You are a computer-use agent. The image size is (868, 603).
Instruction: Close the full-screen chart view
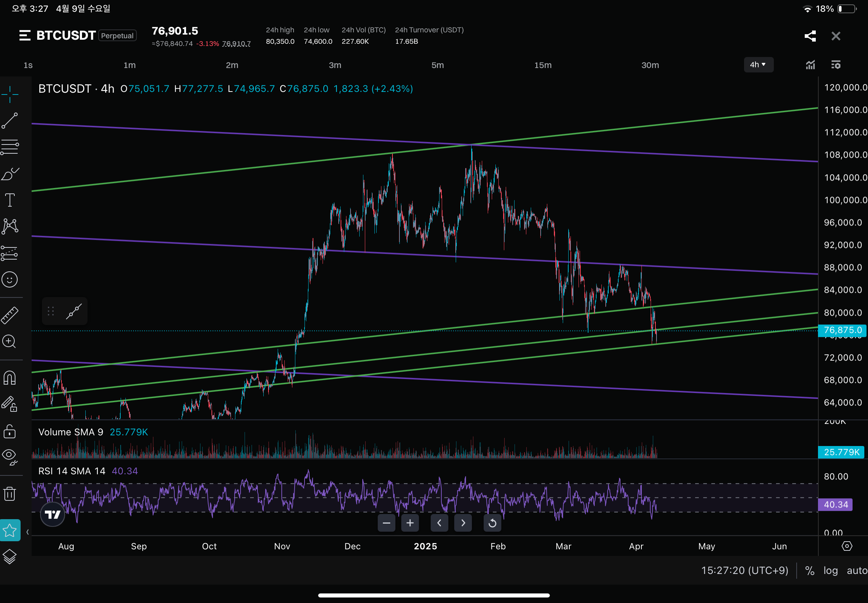point(836,36)
